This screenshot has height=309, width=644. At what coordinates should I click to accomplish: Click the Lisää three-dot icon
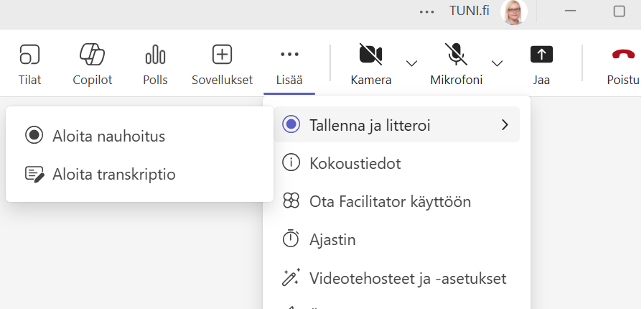289,54
